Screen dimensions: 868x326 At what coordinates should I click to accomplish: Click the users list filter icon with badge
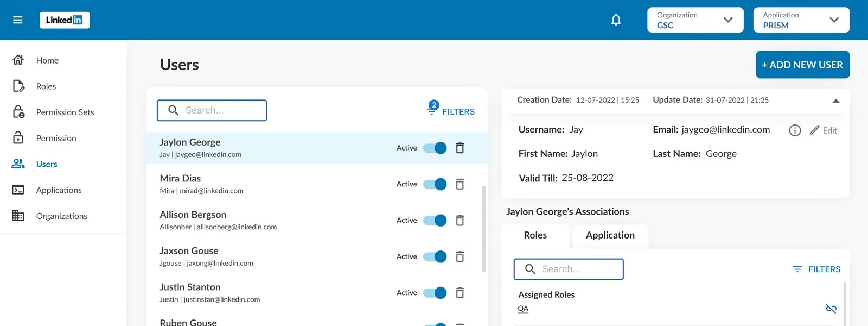click(x=432, y=108)
